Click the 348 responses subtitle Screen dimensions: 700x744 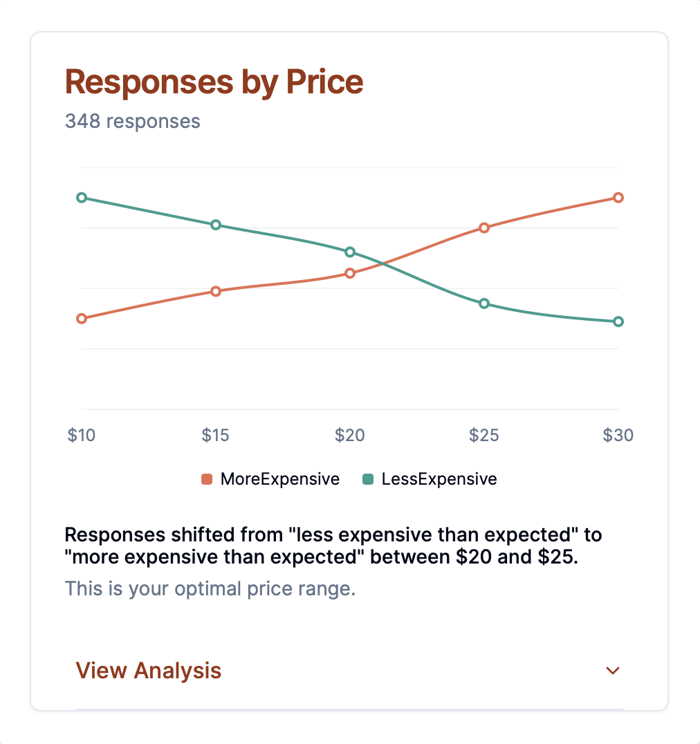[x=133, y=122]
